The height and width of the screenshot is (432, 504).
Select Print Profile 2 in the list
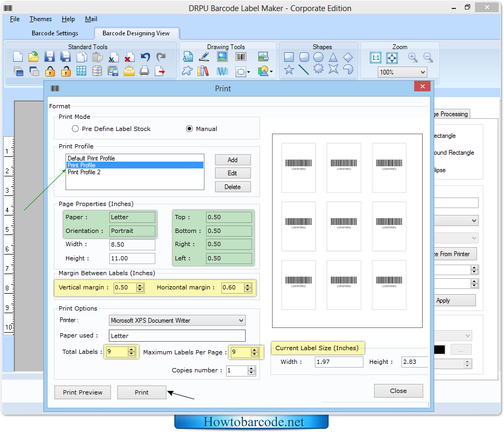point(135,172)
